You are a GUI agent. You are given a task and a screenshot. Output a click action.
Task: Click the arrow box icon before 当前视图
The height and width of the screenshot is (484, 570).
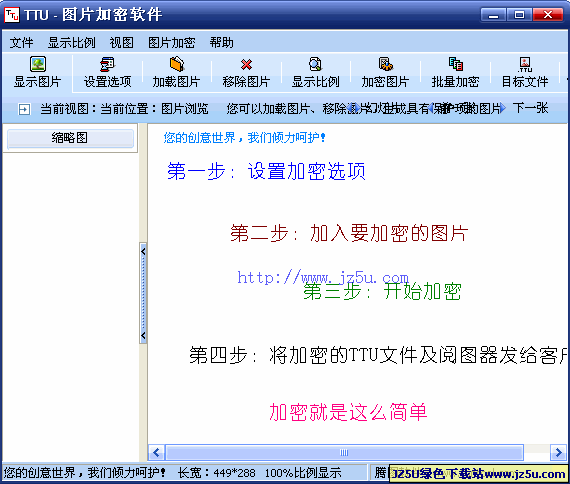click(24, 109)
